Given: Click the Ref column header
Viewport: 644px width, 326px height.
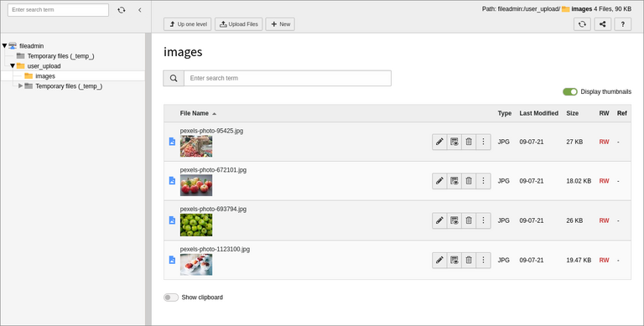Looking at the screenshot, I should click(622, 113).
